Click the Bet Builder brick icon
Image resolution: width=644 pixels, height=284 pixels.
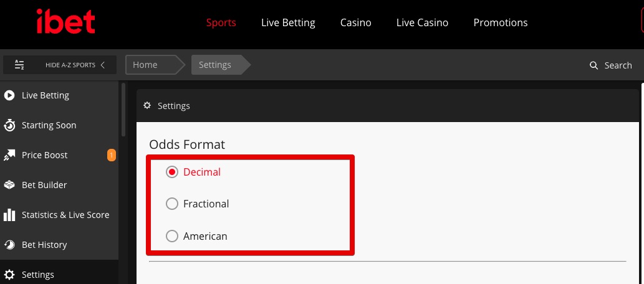tap(9, 185)
